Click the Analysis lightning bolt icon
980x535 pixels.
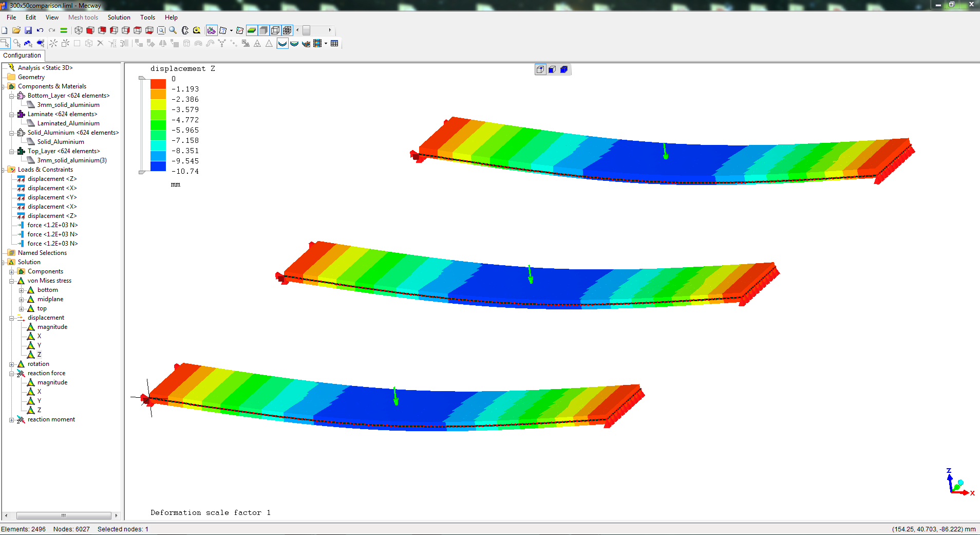[x=11, y=67]
